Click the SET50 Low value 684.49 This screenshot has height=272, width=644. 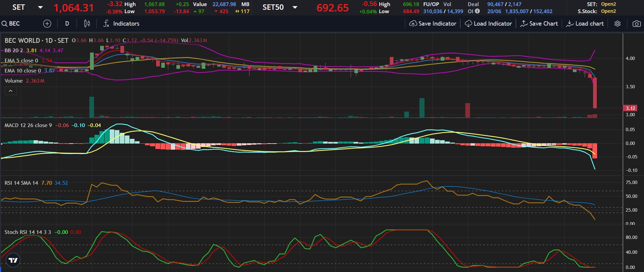(411, 11)
